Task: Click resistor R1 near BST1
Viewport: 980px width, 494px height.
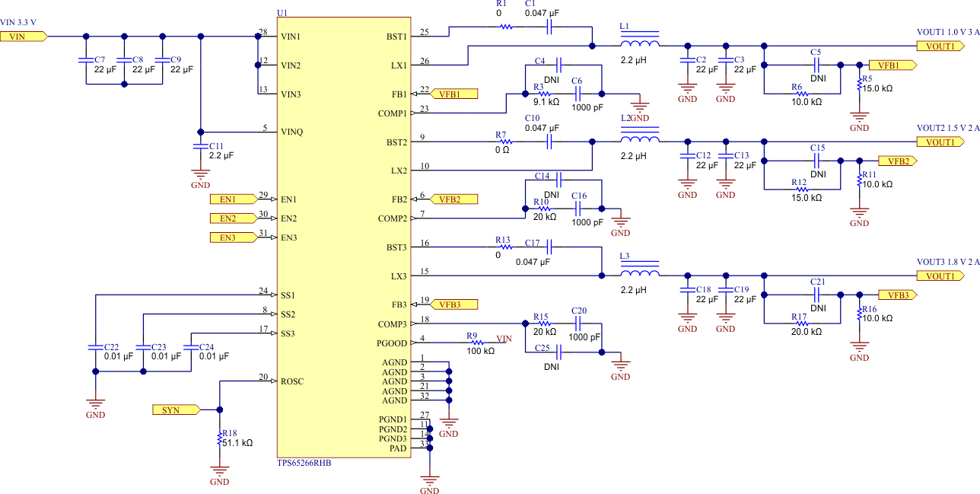Action: click(x=504, y=27)
